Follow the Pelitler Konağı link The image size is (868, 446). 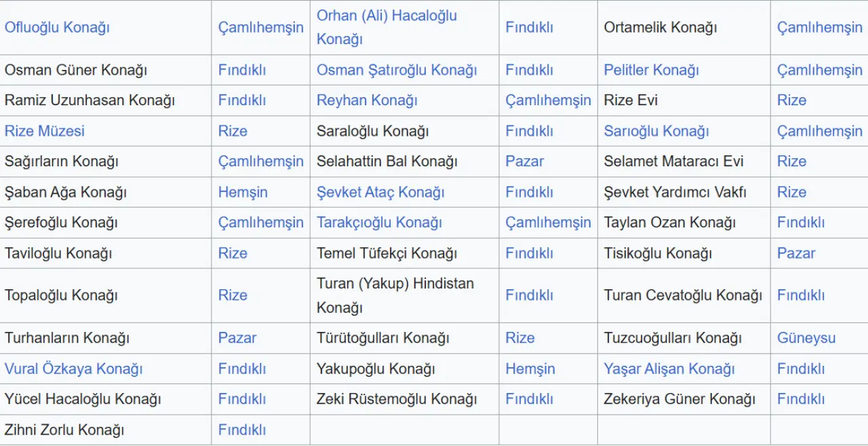[x=651, y=70]
